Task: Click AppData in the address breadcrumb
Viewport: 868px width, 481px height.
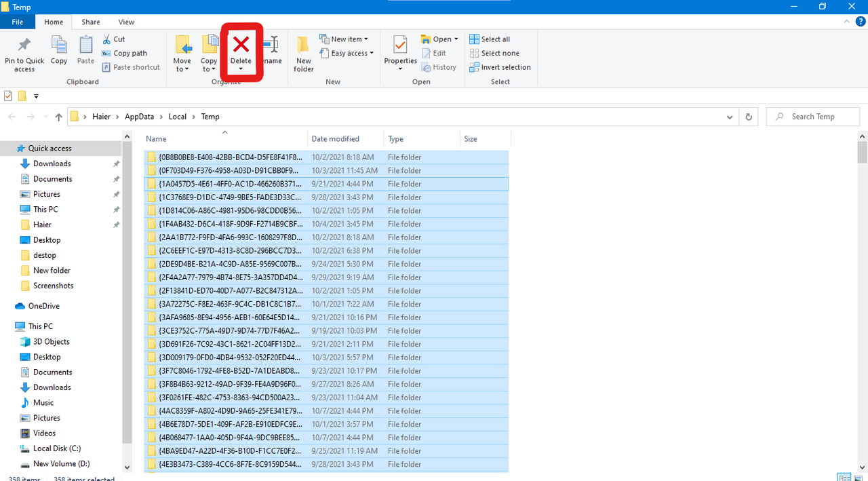Action: coord(139,117)
